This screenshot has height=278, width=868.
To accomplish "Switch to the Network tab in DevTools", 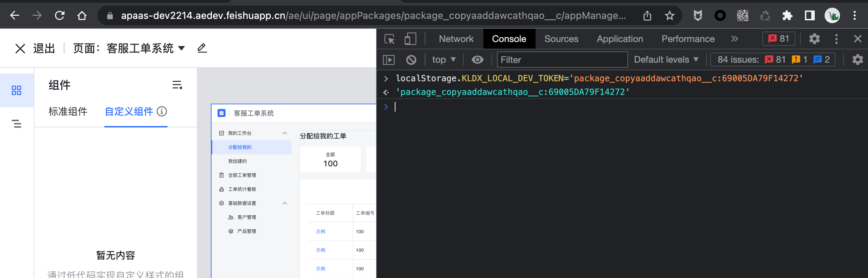I will 456,39.
